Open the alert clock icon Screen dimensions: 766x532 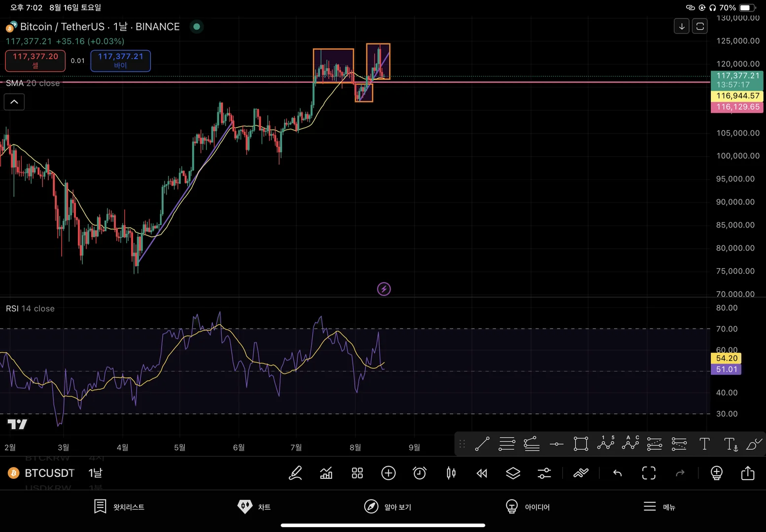419,473
